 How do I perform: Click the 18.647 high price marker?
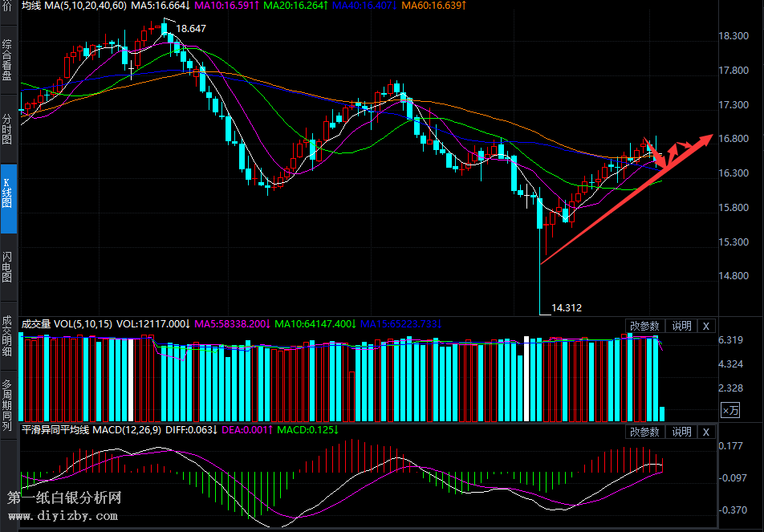point(191,29)
